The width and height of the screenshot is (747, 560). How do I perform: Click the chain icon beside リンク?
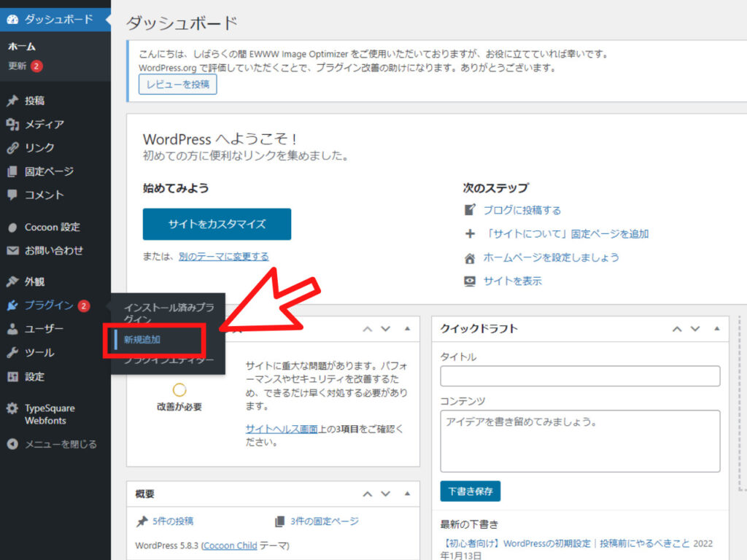12,147
